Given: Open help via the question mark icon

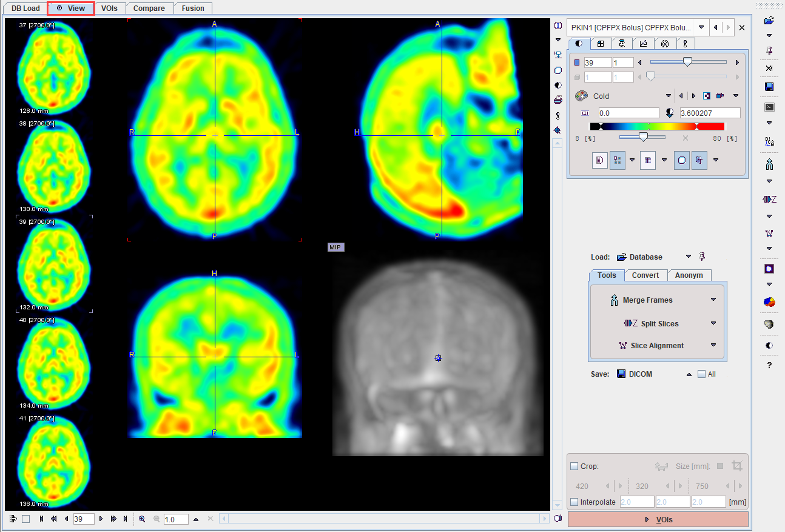Looking at the screenshot, I should [769, 365].
